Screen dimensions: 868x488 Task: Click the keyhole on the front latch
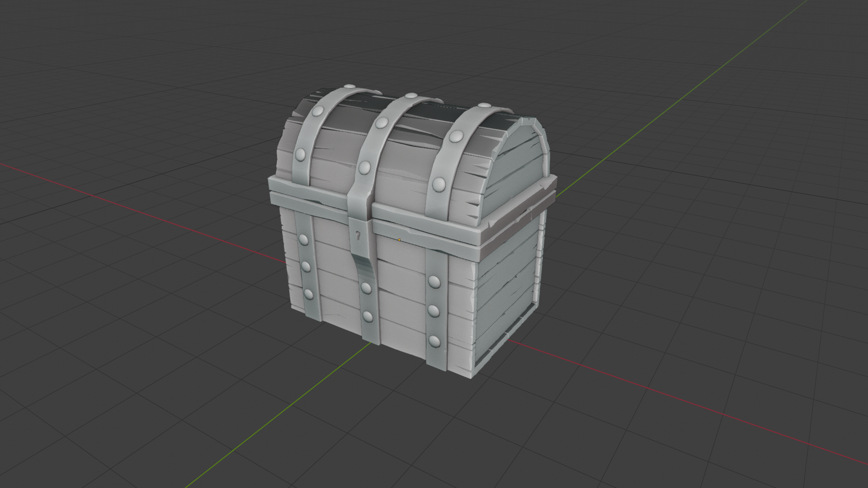click(358, 235)
